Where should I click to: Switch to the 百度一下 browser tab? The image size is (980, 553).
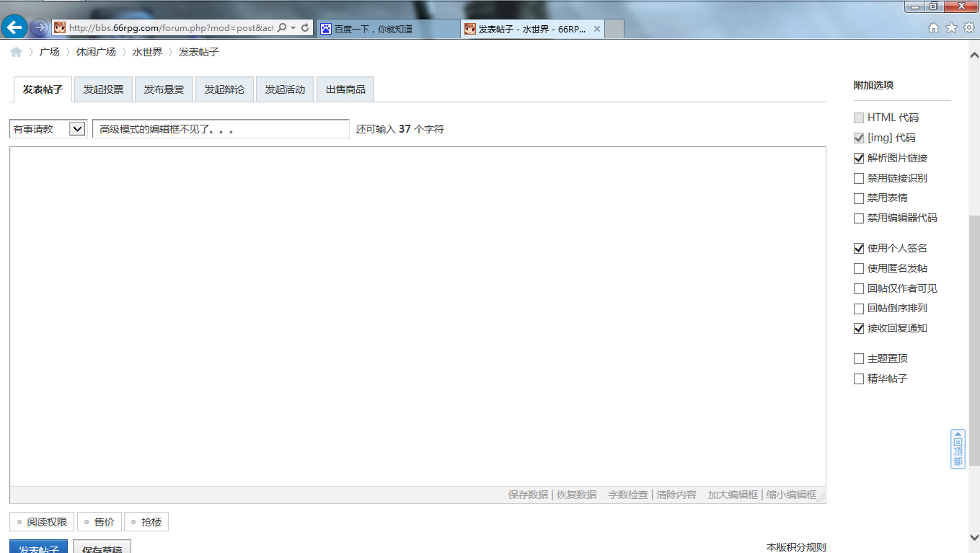click(388, 29)
